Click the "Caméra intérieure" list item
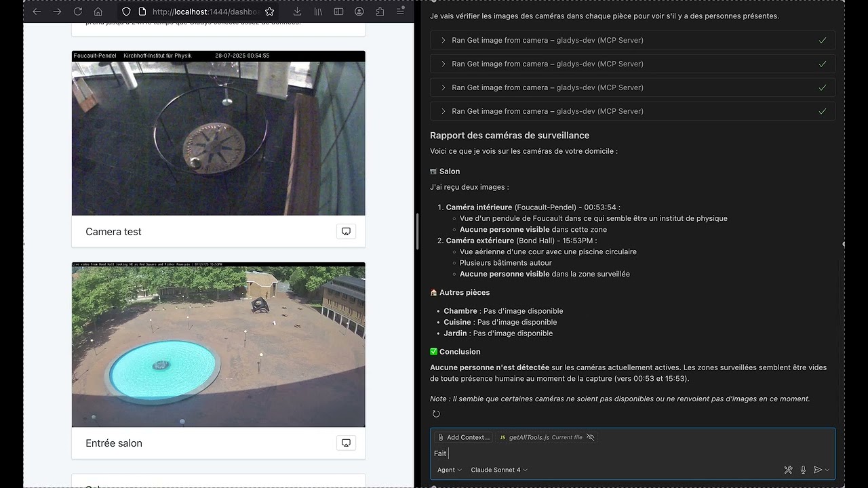Screen dimensions: 868x488 pyautogui.click(x=533, y=207)
